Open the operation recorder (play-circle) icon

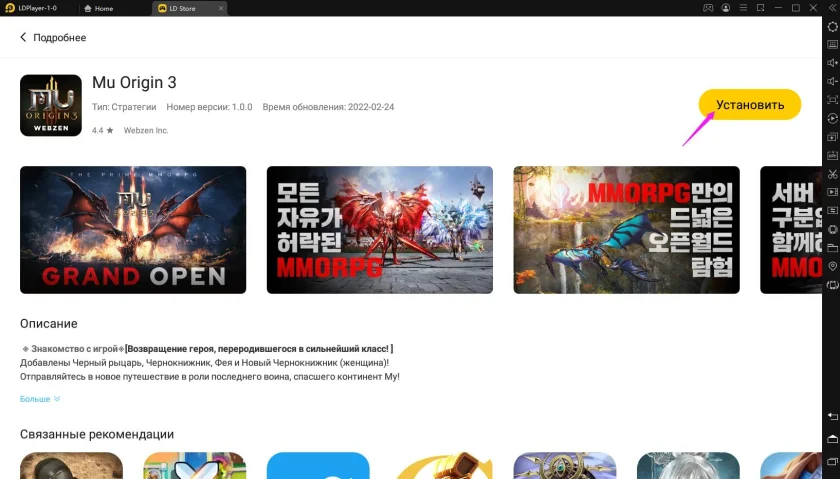click(832, 118)
